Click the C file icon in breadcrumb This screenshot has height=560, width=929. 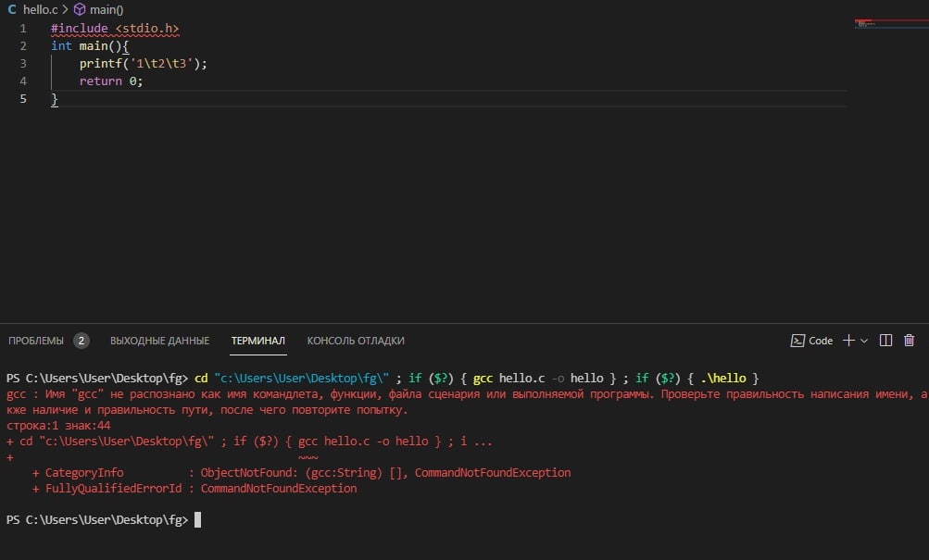12,9
